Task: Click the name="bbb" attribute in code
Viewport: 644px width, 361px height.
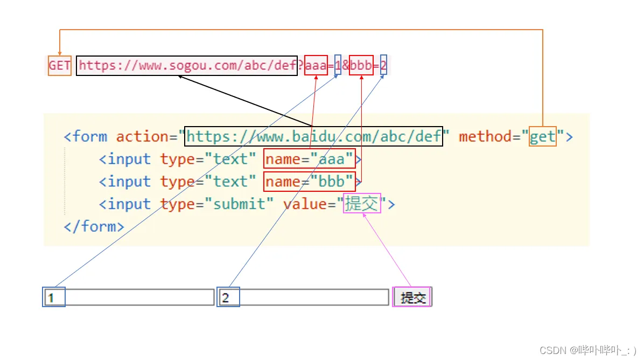Action: coord(309,182)
